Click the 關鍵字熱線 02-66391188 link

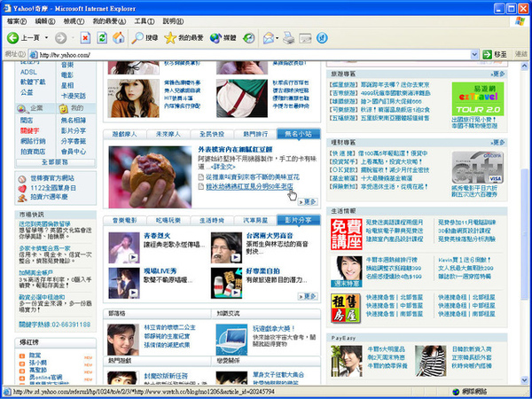[x=55, y=325]
